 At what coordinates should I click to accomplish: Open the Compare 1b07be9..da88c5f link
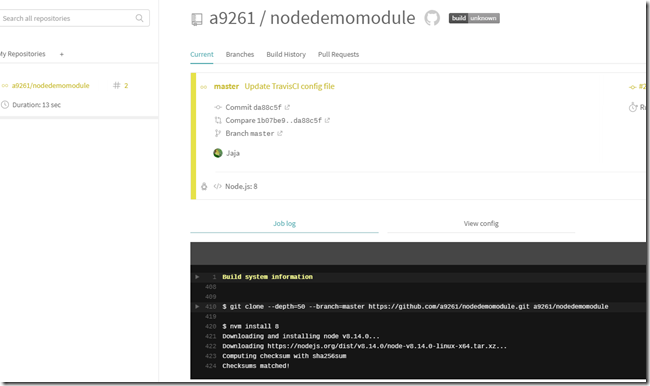(x=273, y=120)
